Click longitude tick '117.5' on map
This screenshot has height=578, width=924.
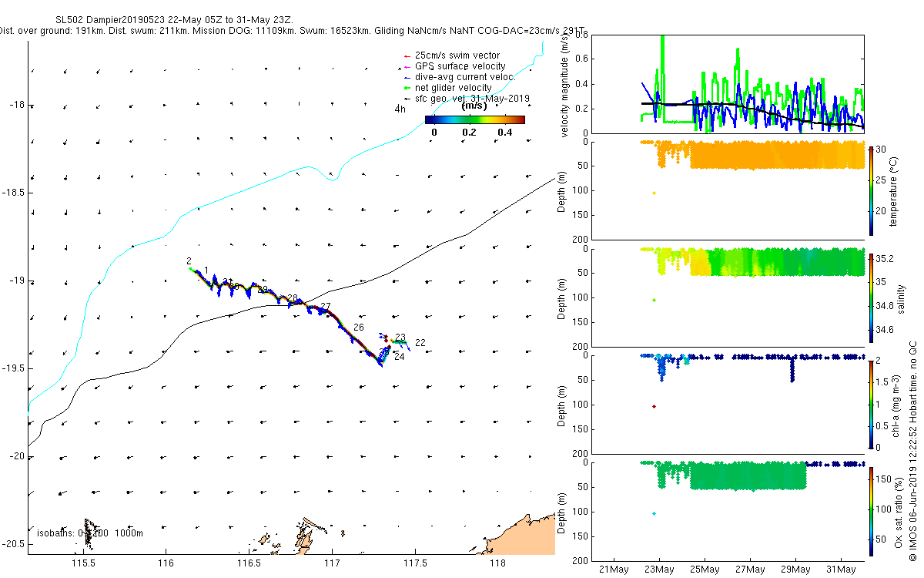pos(417,563)
